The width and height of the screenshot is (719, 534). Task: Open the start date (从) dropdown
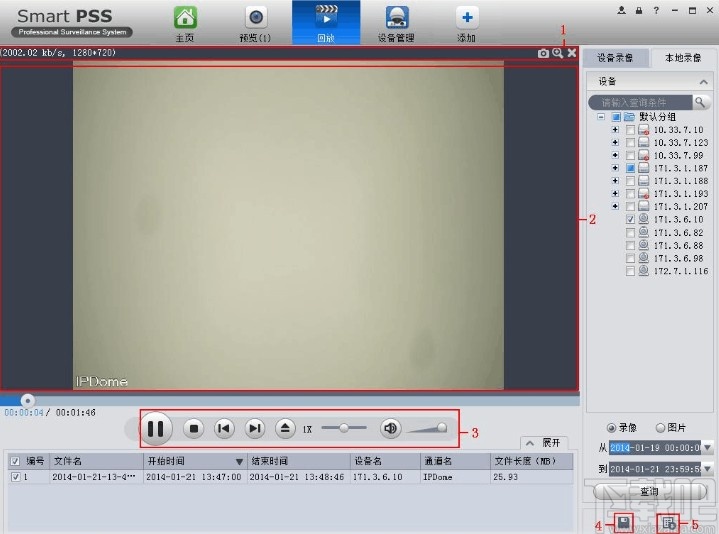[708, 447]
